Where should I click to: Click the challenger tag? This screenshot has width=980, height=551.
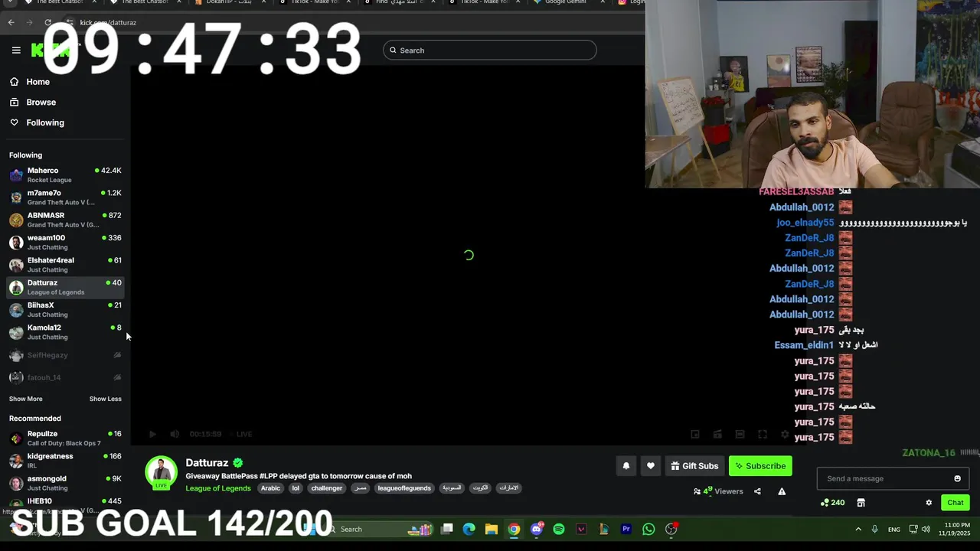[327, 488]
